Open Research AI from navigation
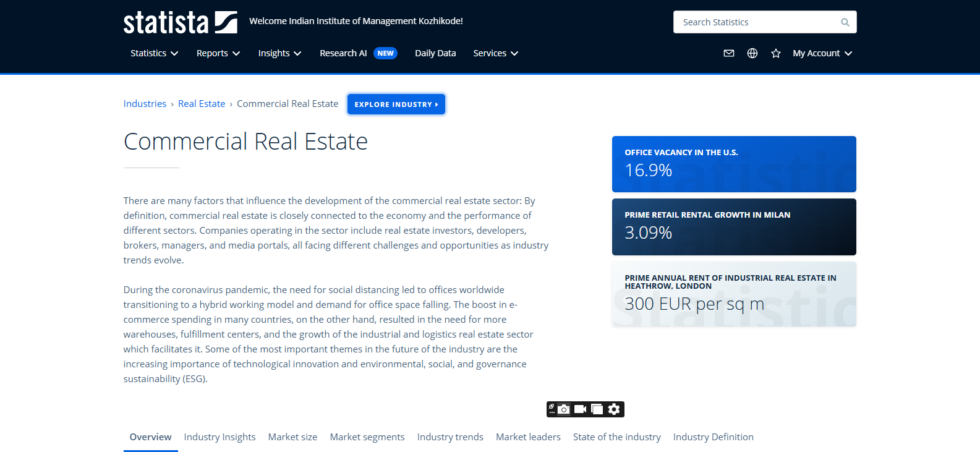Screen dimensions: 980x452 click(x=344, y=53)
